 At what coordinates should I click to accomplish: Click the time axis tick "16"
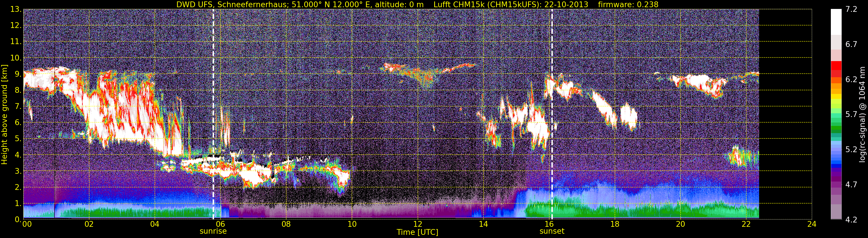tap(549, 224)
